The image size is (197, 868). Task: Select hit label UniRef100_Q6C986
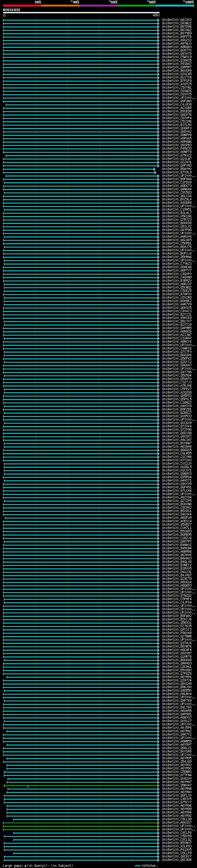coord(177,860)
